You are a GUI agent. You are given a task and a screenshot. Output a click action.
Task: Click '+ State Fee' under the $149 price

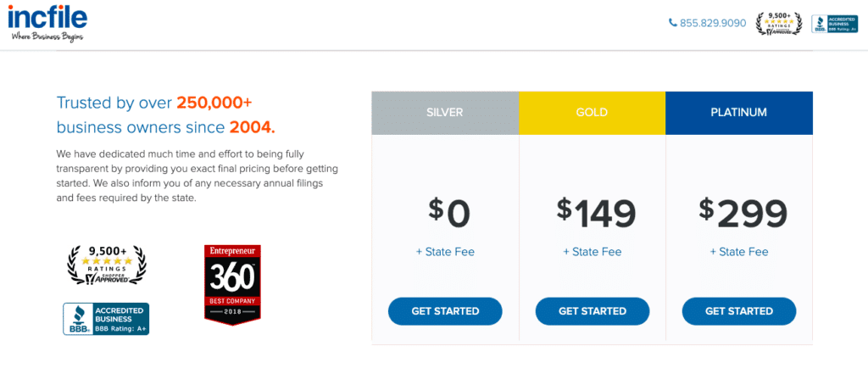(x=593, y=252)
